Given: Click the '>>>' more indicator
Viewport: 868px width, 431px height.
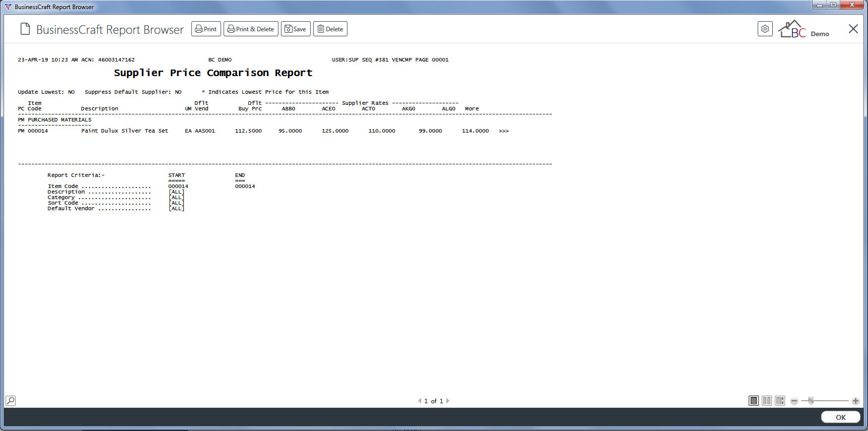Looking at the screenshot, I should pos(504,131).
